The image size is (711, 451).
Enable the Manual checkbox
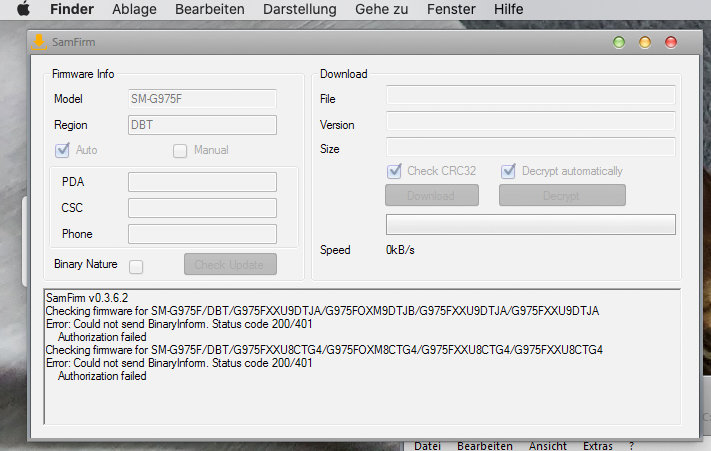click(180, 150)
